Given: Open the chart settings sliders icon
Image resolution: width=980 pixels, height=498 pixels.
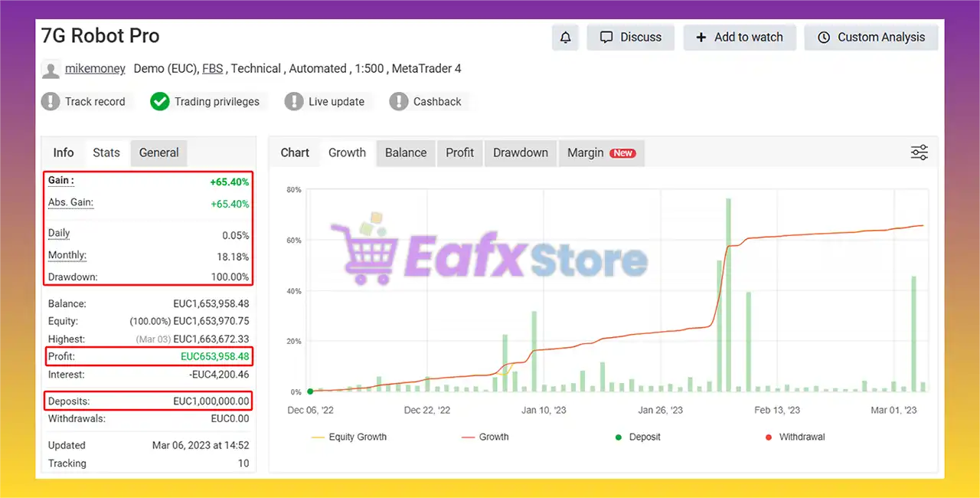Looking at the screenshot, I should (919, 152).
